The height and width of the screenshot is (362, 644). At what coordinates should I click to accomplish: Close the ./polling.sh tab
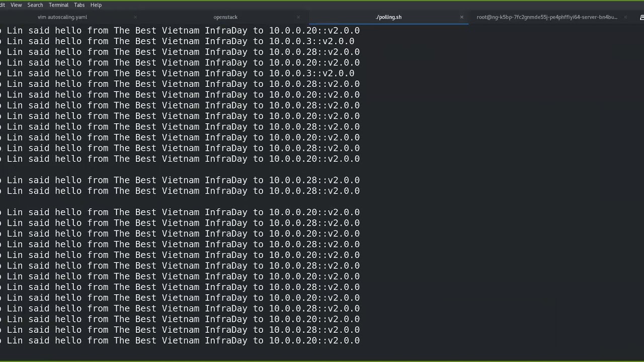coord(461,17)
